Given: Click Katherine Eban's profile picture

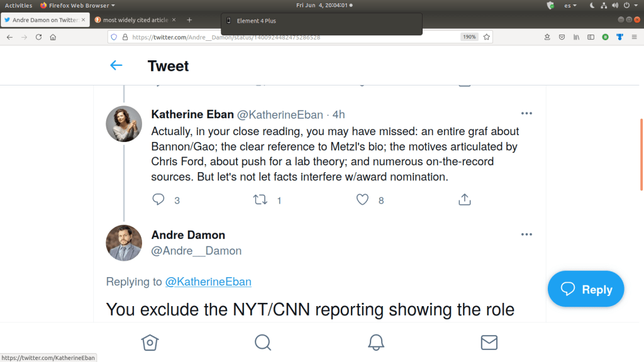Looking at the screenshot, I should pyautogui.click(x=124, y=124).
